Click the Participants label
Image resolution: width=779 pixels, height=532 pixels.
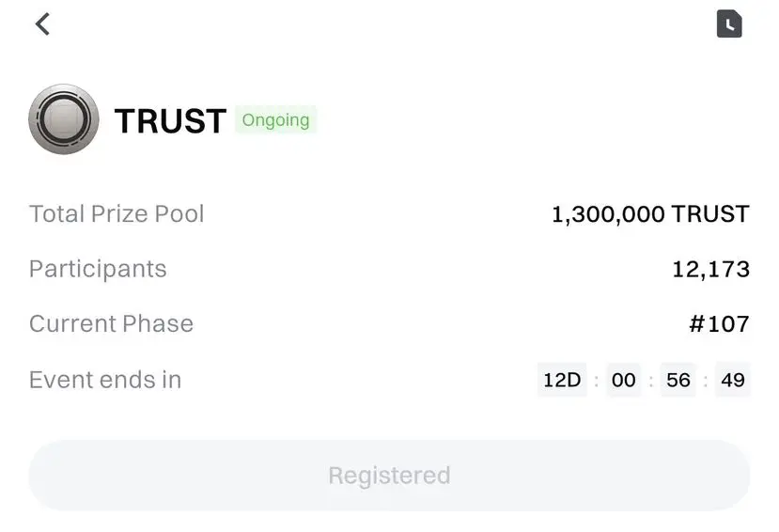point(98,269)
